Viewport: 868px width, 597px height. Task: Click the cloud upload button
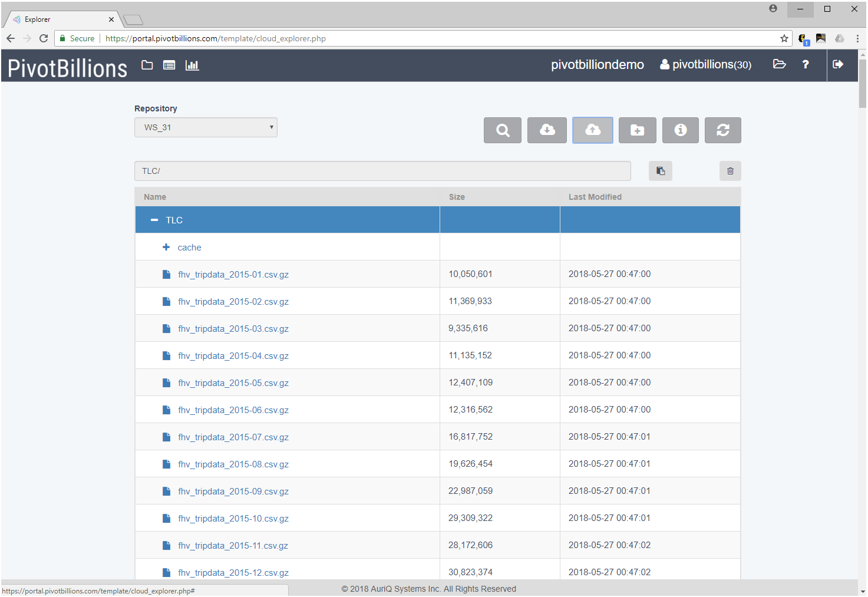[593, 130]
